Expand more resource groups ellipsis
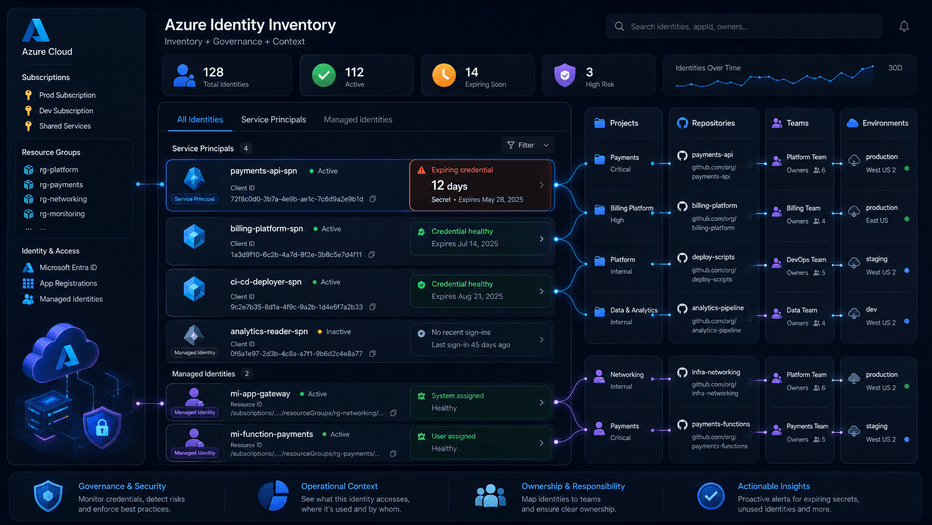The image size is (932, 525). coord(36,228)
